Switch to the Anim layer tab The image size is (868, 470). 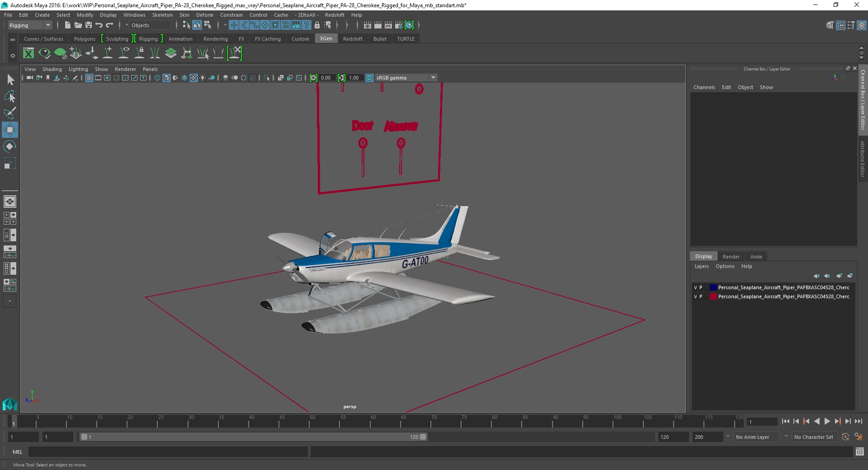(x=756, y=257)
